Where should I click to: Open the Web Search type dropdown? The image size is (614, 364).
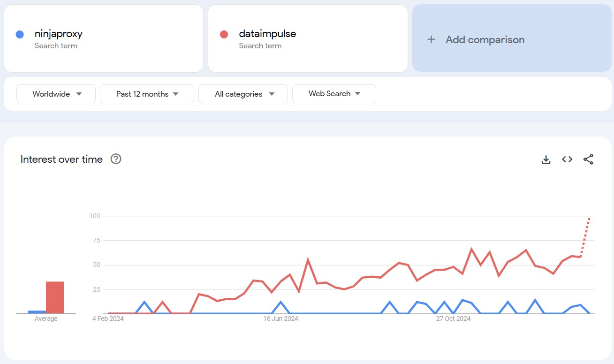(x=334, y=94)
